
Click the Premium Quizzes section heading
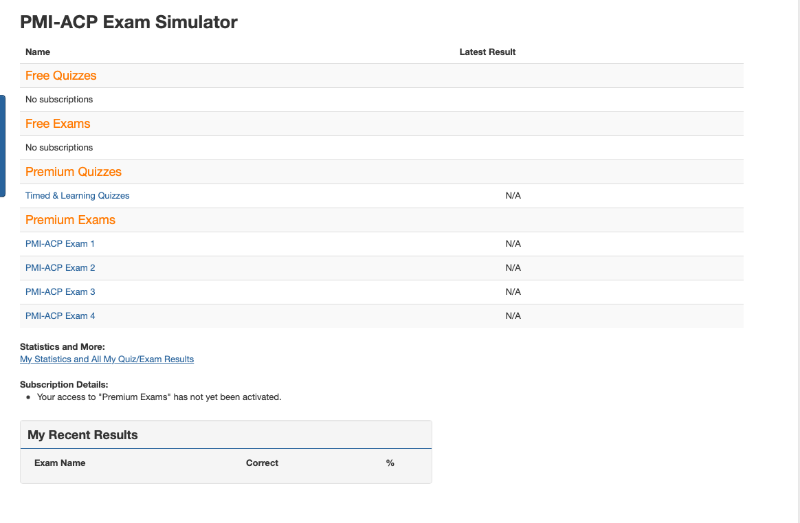tap(73, 171)
